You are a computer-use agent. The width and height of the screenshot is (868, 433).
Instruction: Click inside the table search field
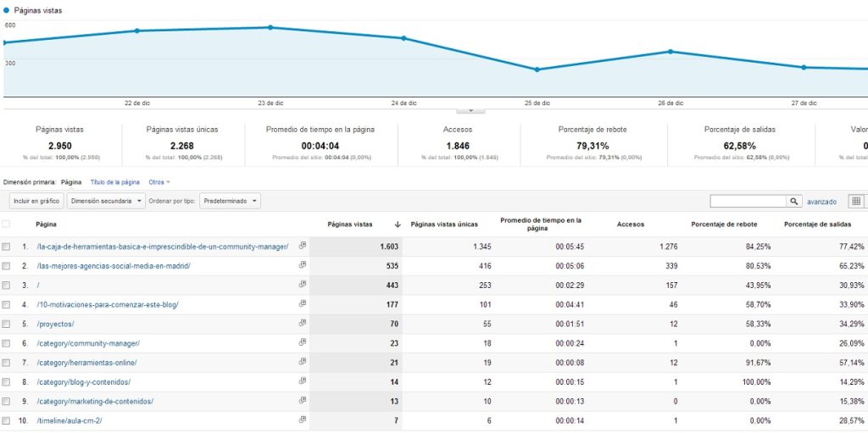pos(749,201)
